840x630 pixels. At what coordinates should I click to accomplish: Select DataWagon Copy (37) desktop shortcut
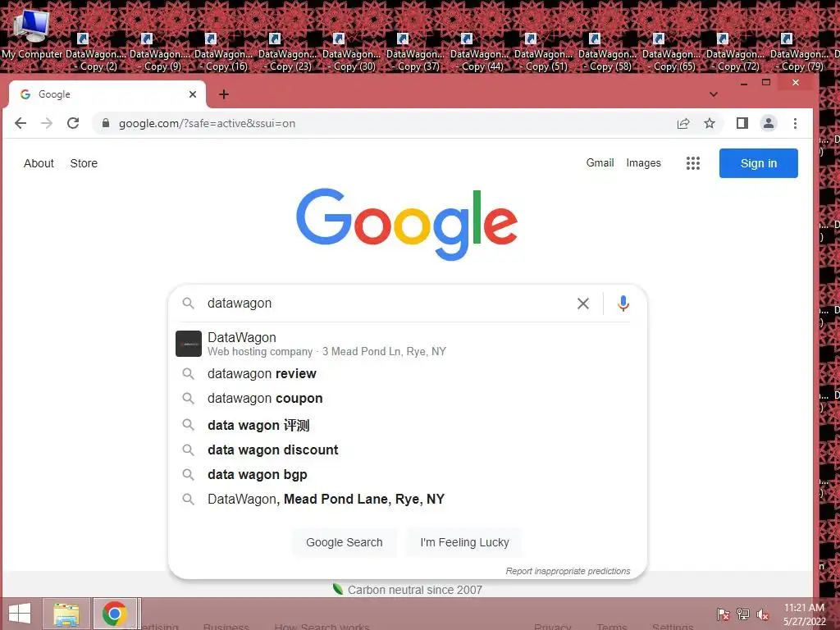click(416, 52)
